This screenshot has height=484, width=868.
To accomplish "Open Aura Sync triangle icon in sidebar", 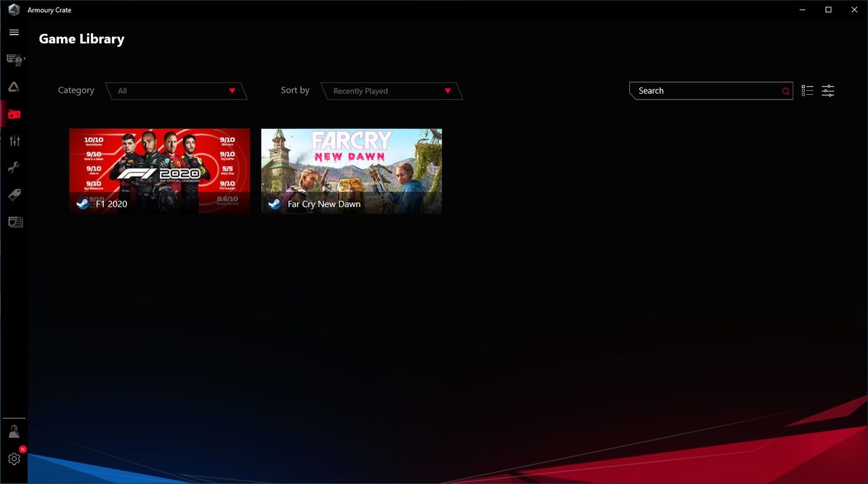I will coord(14,87).
